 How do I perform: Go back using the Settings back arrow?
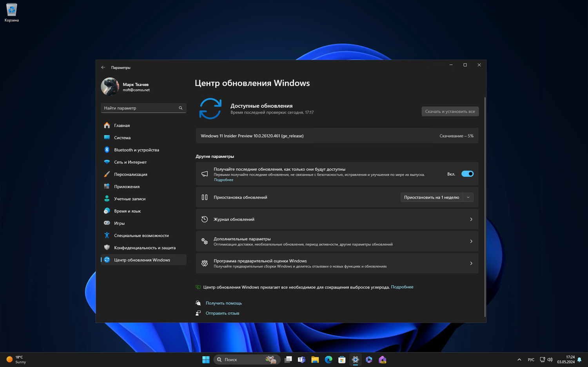[103, 67]
